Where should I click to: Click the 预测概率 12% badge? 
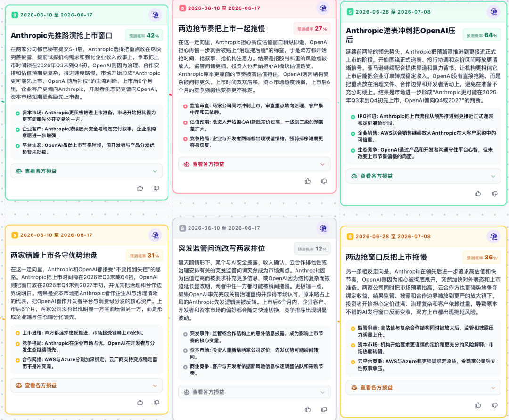click(x=312, y=249)
